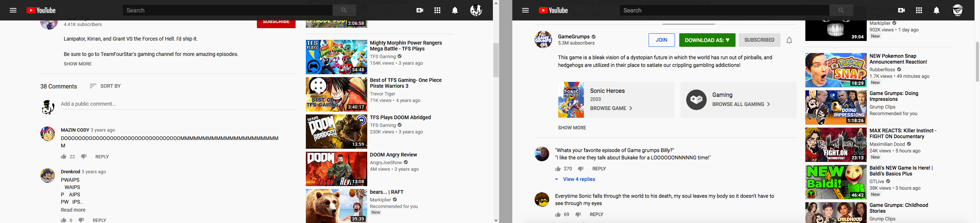980x223 pixels.
Task: Click the left window scrollbar down arrow
Action: point(496,220)
